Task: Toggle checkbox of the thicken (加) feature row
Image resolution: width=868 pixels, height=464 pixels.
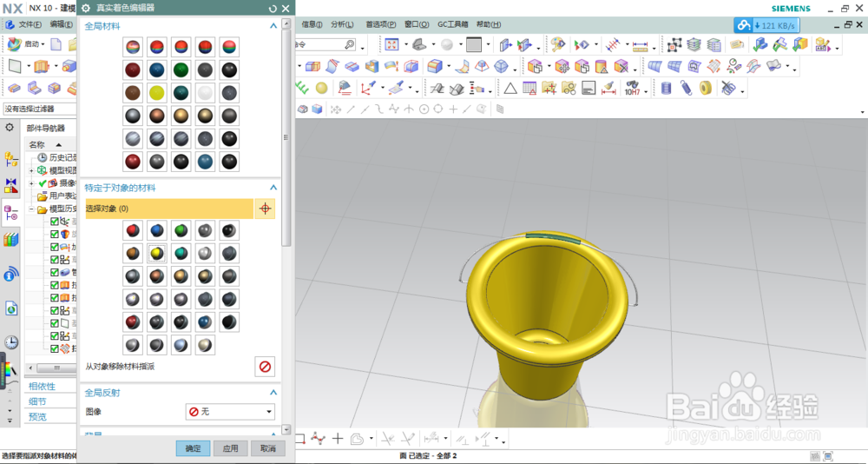Action: pos(54,248)
